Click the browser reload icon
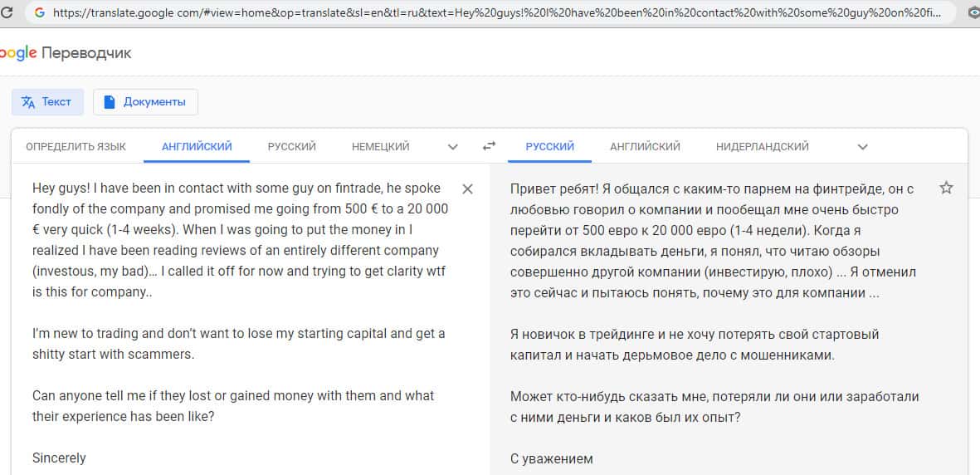Viewport: 980px width, 475px height. 7,12
